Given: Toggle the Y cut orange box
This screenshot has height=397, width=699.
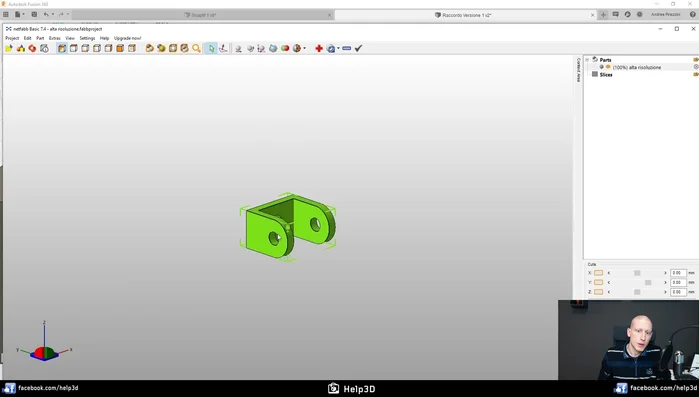Looking at the screenshot, I should coord(598,282).
